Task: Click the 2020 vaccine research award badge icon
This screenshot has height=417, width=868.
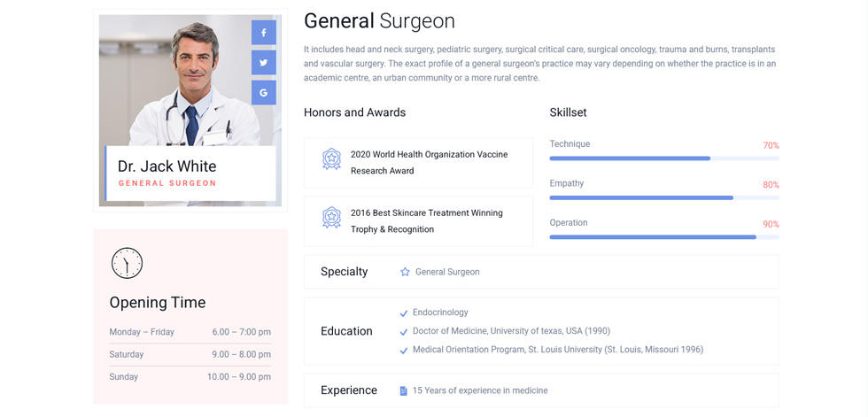Action: pyautogui.click(x=331, y=159)
